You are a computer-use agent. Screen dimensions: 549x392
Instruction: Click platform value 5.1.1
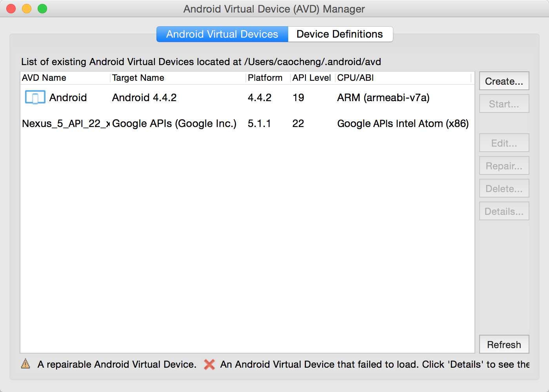click(259, 123)
